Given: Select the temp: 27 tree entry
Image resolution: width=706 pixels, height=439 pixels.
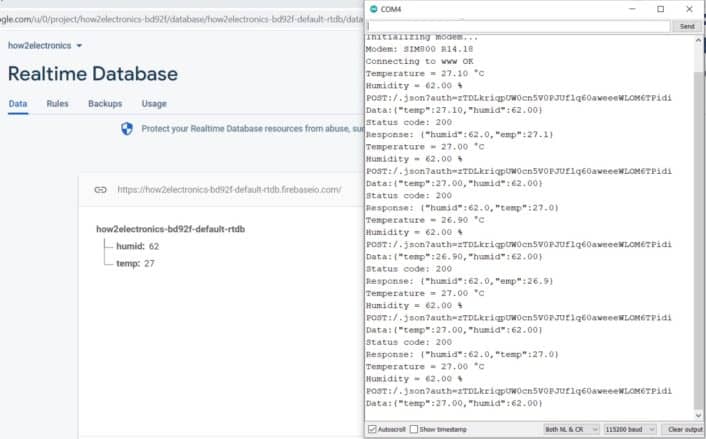Looking at the screenshot, I should tap(135, 263).
